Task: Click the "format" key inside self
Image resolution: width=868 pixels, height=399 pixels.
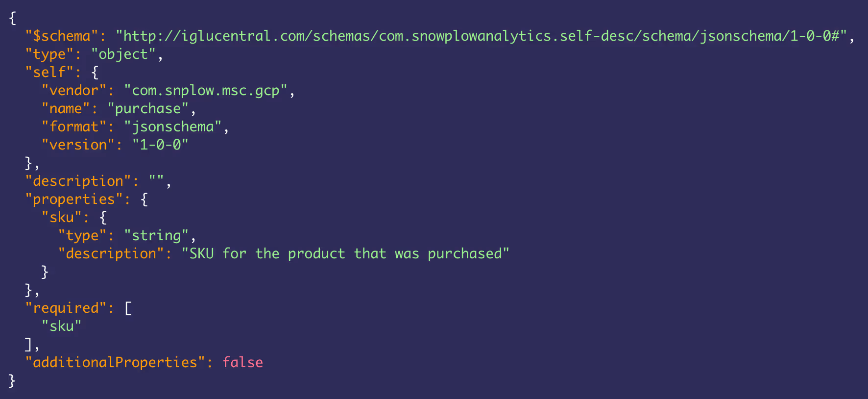Action: tap(74, 127)
